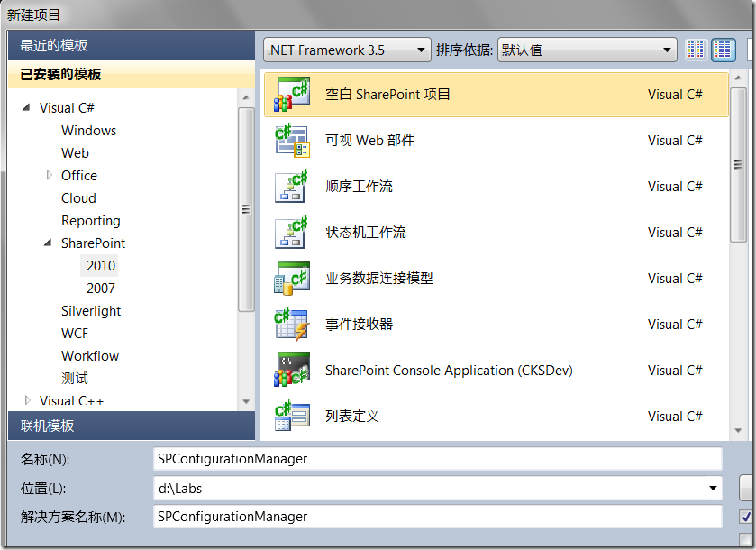Click the 可视 Web 部件 template icon
The image size is (756, 550).
pos(292,141)
